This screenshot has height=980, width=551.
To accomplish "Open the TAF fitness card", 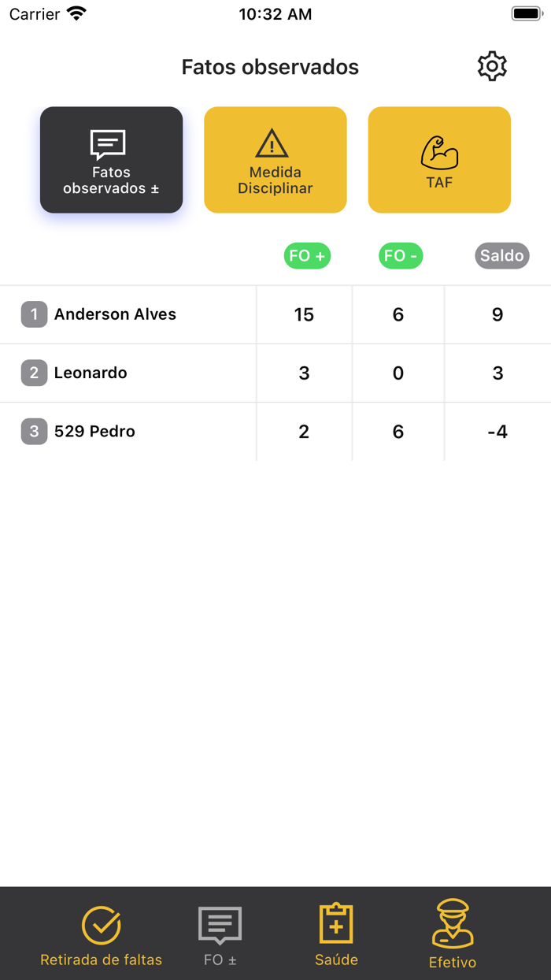I will (439, 160).
